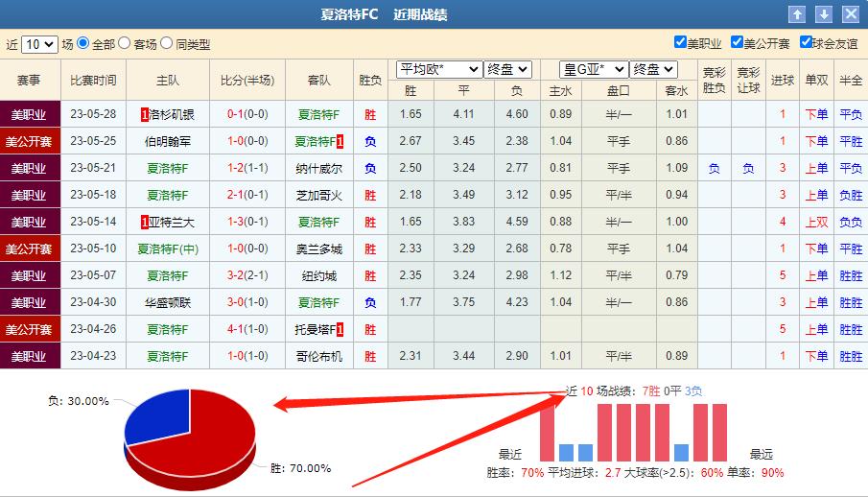This screenshot has width=868, height=497.
Task: Select the 全部 radio button
Action: [83, 42]
